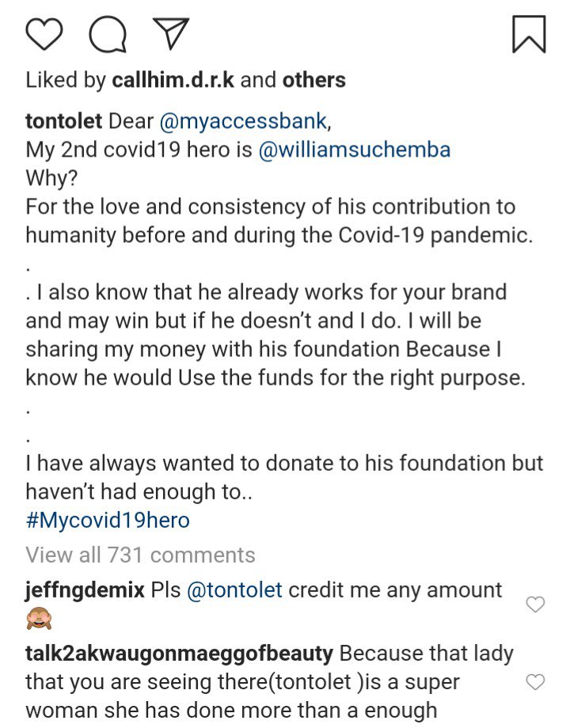Open callhim.d.r.k profile from likes
Image resolution: width=570 pixels, height=728 pixels.
[x=173, y=80]
